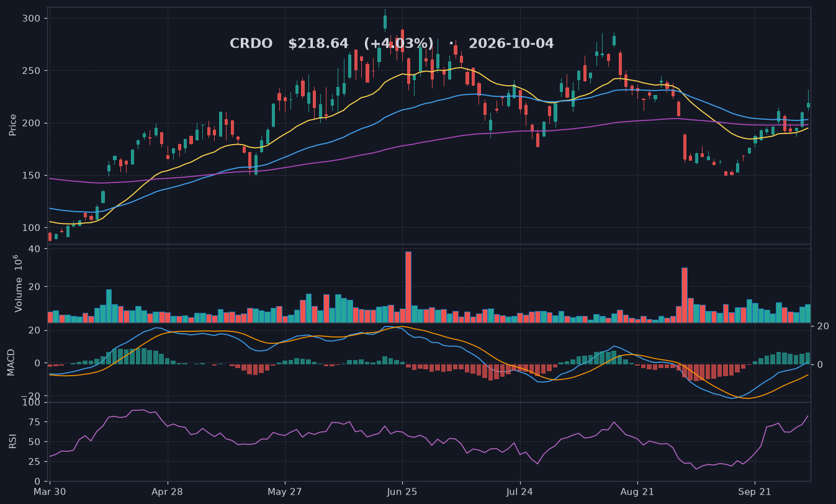836x504 pixels.
Task: Click the 20 tick on the left MACD axis
Action: click(x=35, y=331)
